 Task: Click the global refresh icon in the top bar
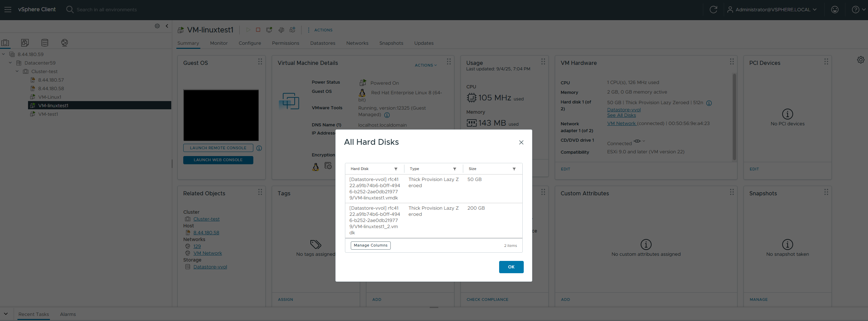click(713, 10)
